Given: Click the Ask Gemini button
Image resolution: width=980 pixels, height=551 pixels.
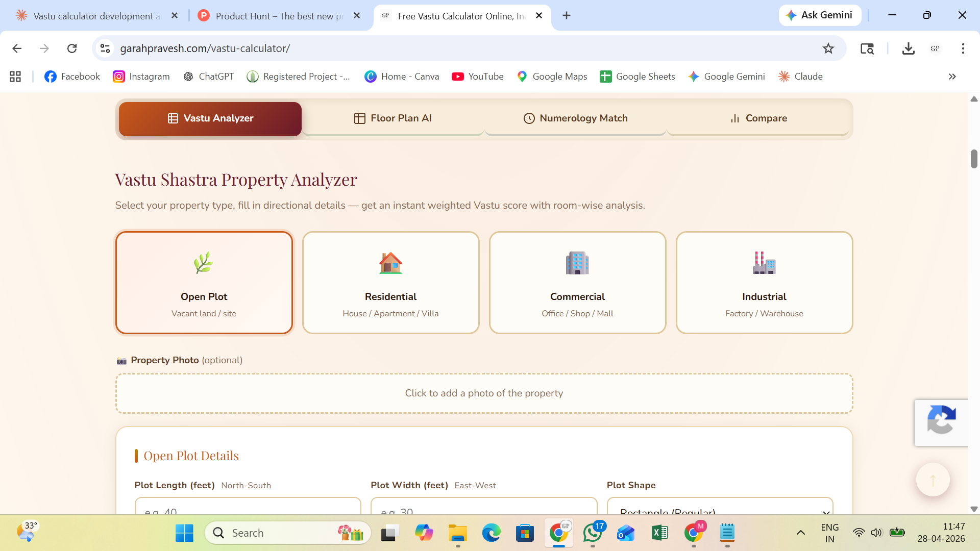Looking at the screenshot, I should point(819,15).
